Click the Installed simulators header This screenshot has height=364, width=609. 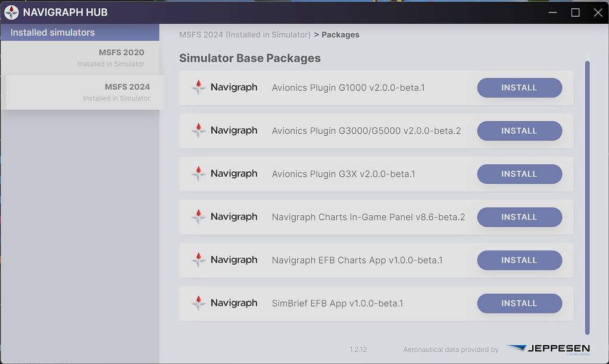point(54,32)
